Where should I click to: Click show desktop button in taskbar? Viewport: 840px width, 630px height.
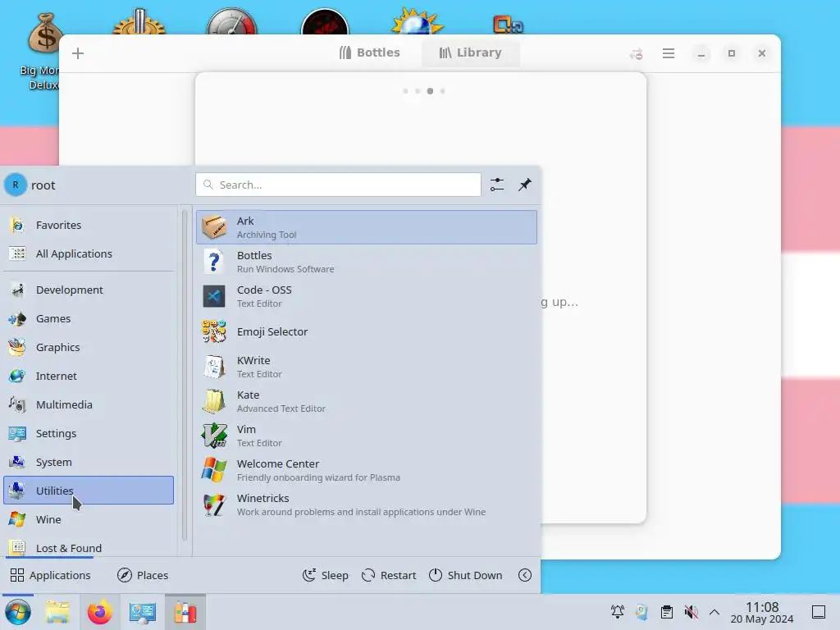click(819, 612)
